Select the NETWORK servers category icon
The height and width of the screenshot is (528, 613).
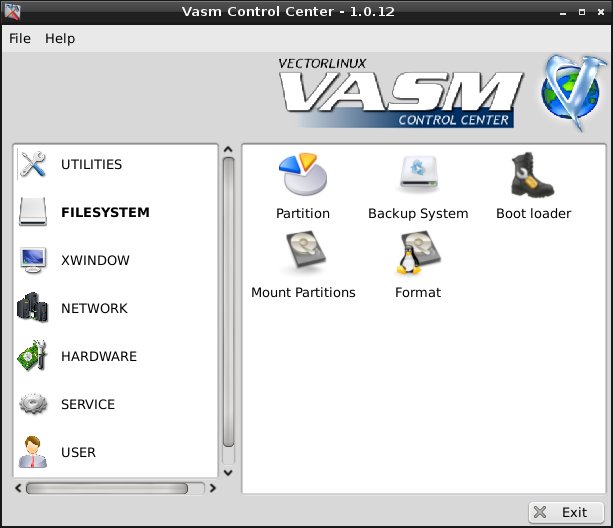tap(33, 308)
